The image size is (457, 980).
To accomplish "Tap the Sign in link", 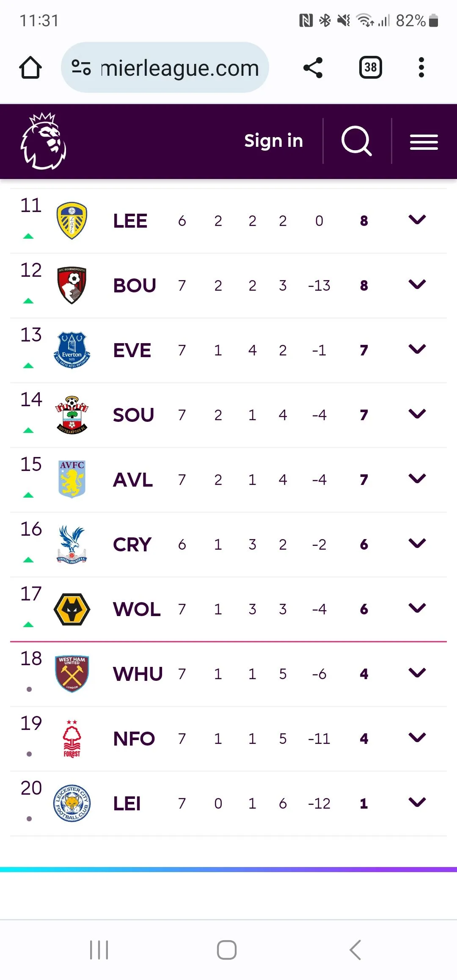I will pyautogui.click(x=273, y=141).
